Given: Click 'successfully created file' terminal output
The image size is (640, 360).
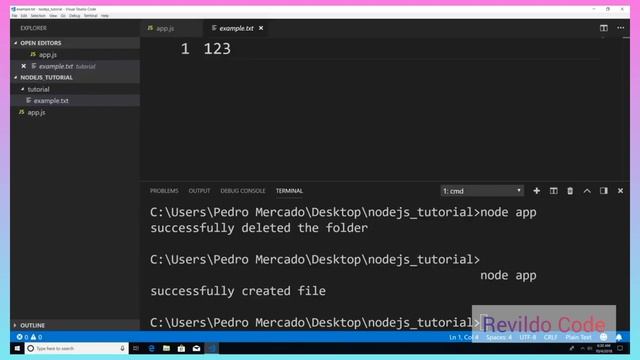Looking at the screenshot, I should [238, 291].
